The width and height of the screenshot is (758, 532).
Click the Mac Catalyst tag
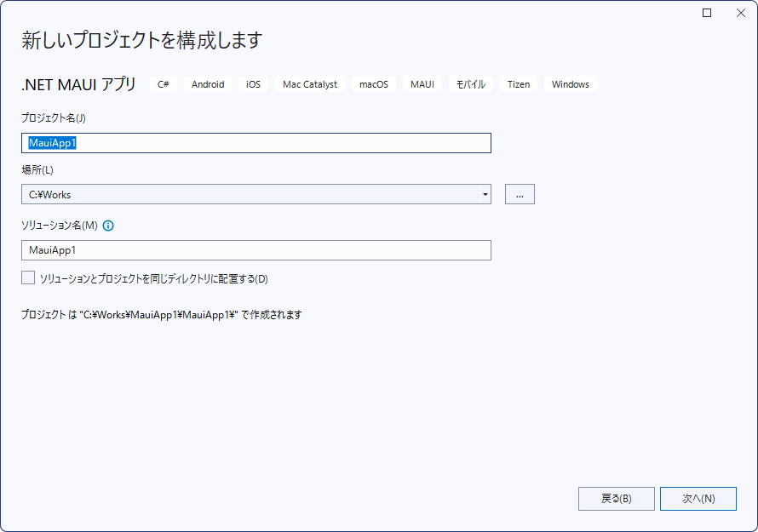310,84
